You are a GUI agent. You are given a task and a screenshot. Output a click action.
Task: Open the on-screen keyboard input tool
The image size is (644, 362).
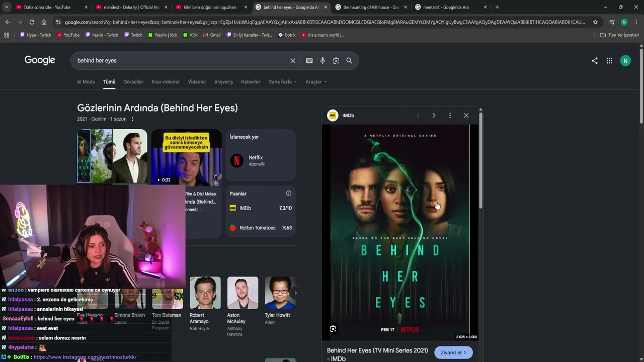pos(309,61)
